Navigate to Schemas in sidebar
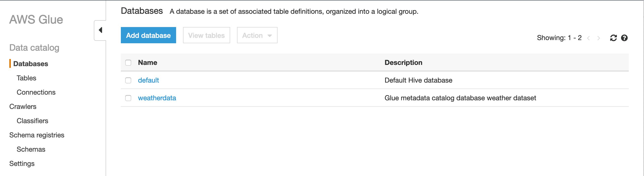Viewport: 644px width, 176px height. coord(31,149)
